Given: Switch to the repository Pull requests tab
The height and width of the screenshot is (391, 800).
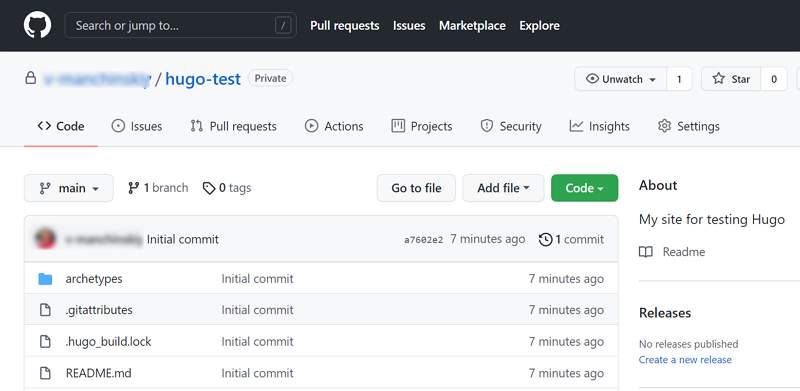Looking at the screenshot, I should click(x=233, y=126).
